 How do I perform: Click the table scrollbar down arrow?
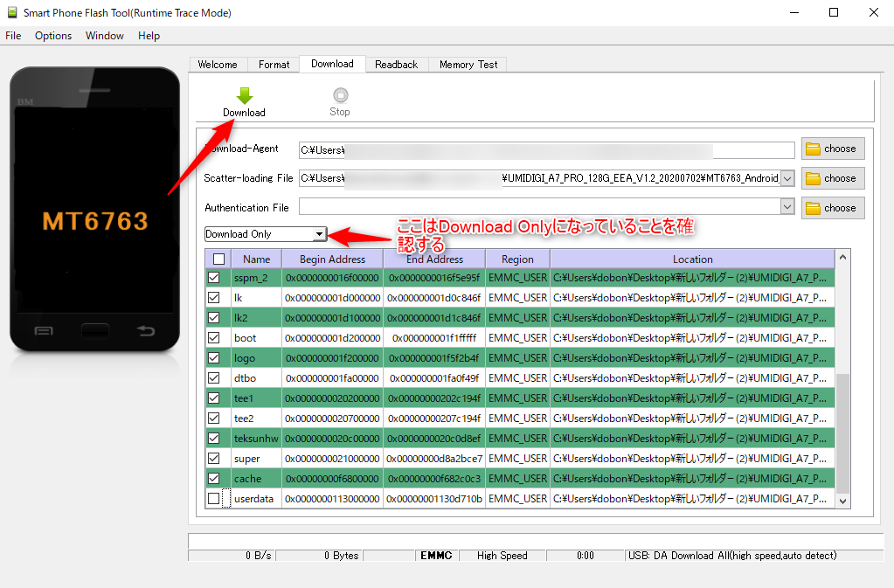pos(842,501)
